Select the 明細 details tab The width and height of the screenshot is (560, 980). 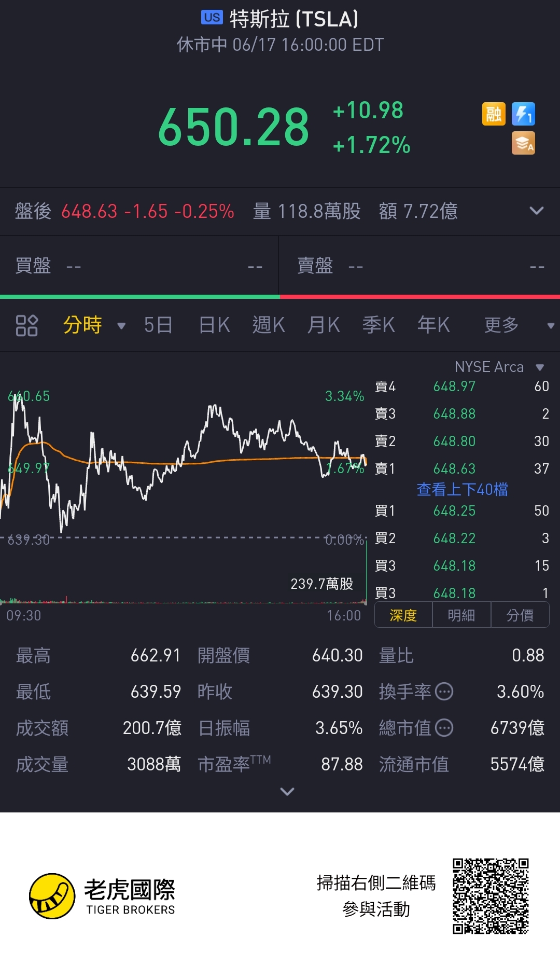click(461, 615)
